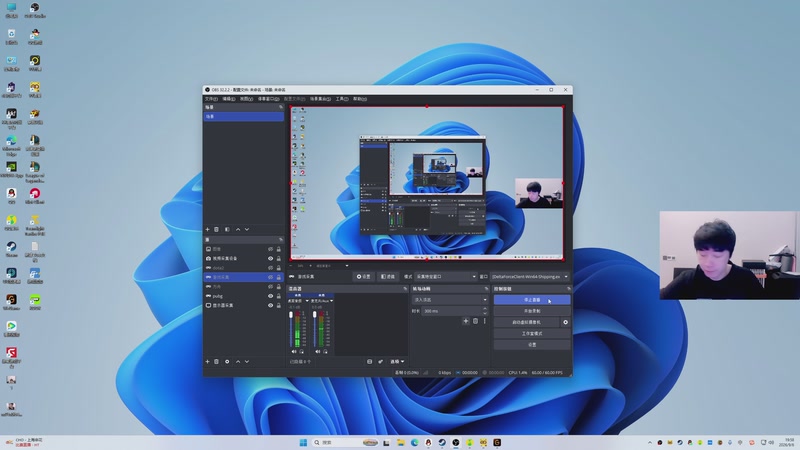The width and height of the screenshot is (800, 450).
Task: Open the scene transition type dropdown
Action: [450, 300]
